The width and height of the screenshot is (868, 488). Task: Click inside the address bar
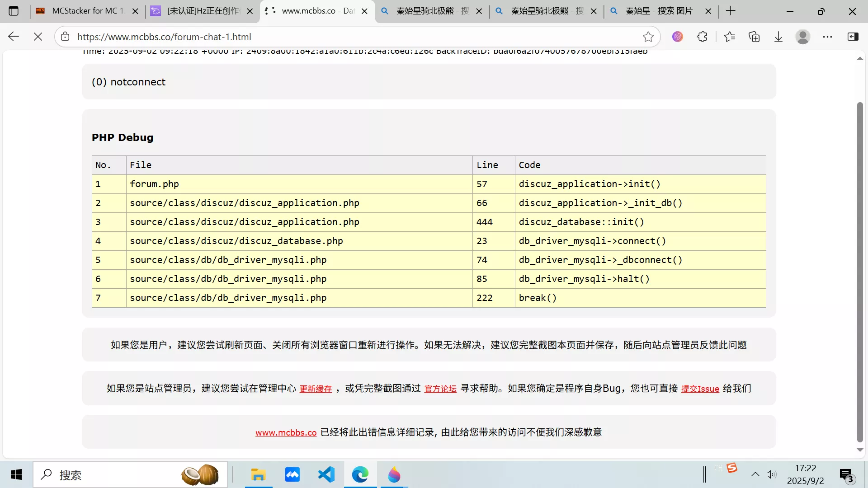coord(316,37)
